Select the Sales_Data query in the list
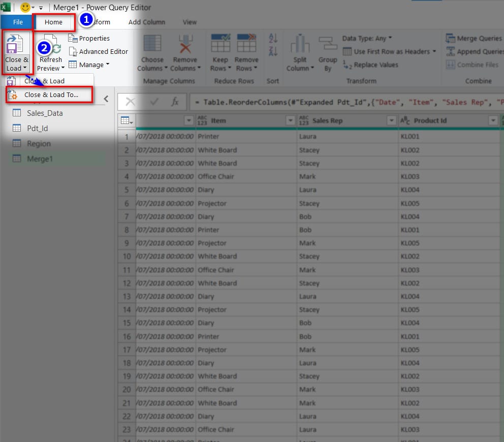Image resolution: width=504 pixels, height=442 pixels. pos(45,113)
